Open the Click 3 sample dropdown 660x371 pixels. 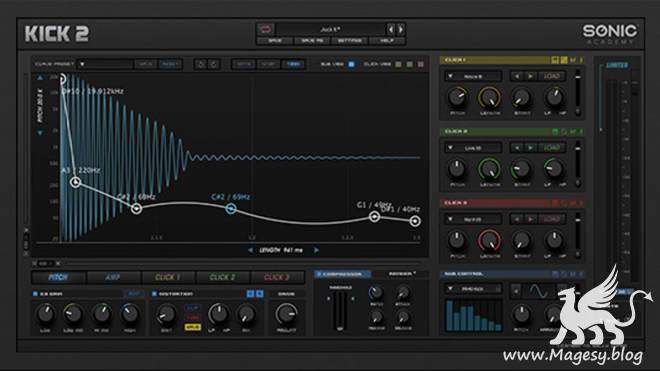[x=474, y=219]
